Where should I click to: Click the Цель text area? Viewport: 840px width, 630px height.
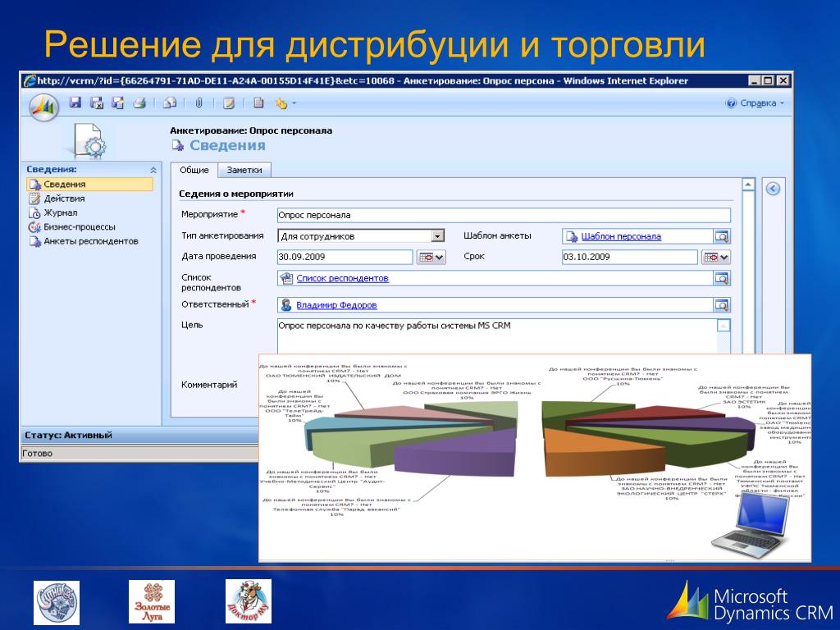(x=497, y=336)
